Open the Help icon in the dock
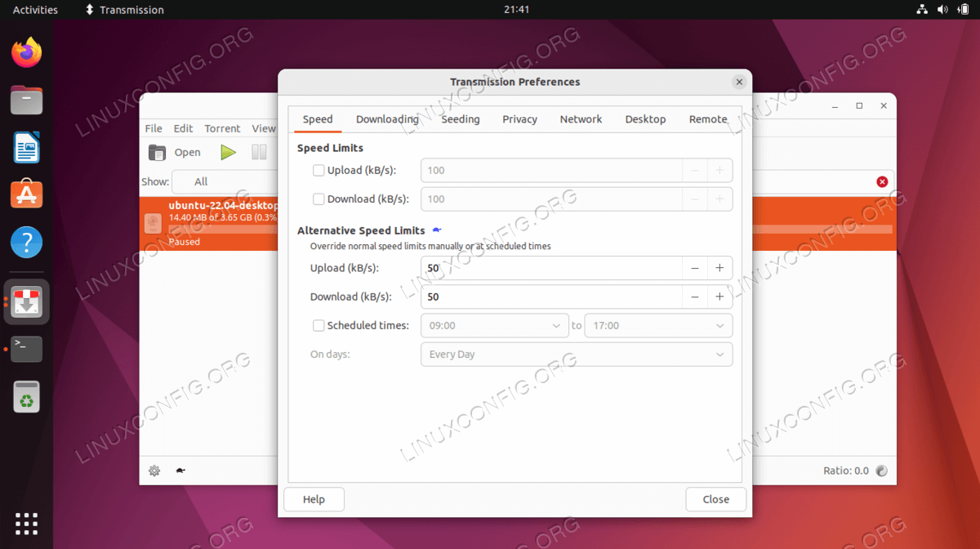 [x=27, y=243]
